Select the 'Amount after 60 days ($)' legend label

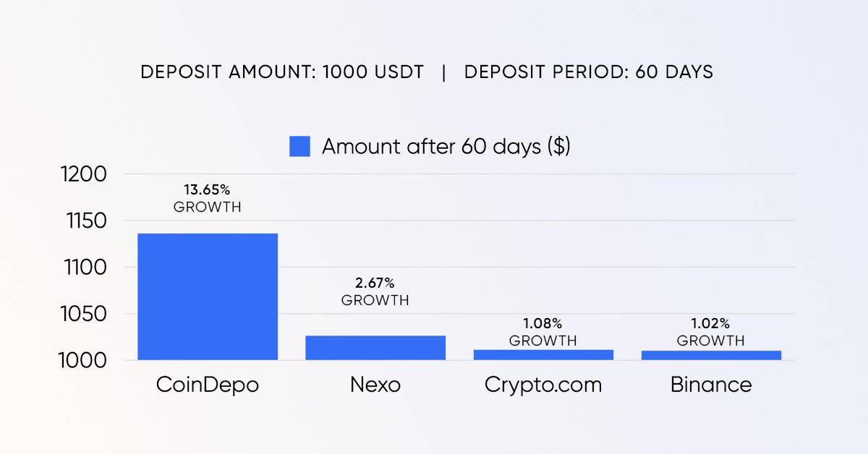(x=446, y=146)
